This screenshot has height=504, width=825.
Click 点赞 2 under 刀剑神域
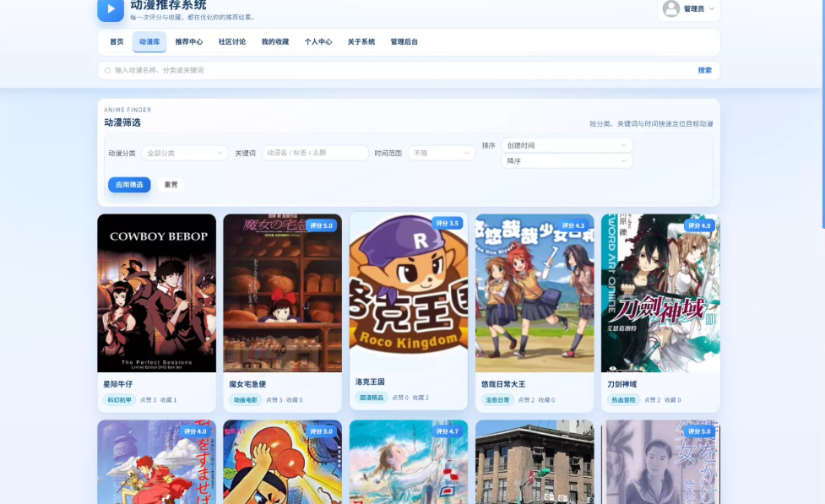click(x=652, y=400)
